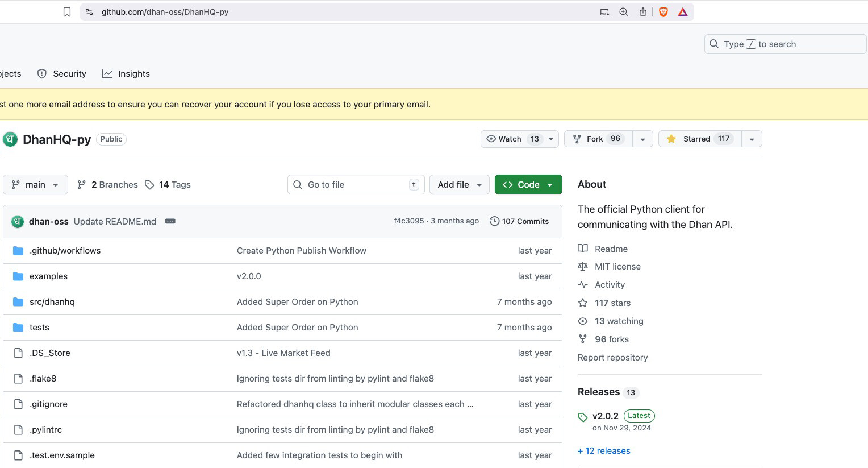Expand the commit message ellipsis icon
Viewport: 868px width, 468px height.
[170, 221]
